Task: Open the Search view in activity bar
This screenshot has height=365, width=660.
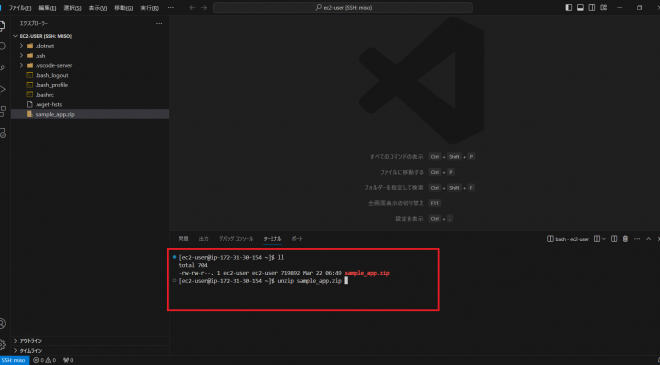Action: coord(3,46)
